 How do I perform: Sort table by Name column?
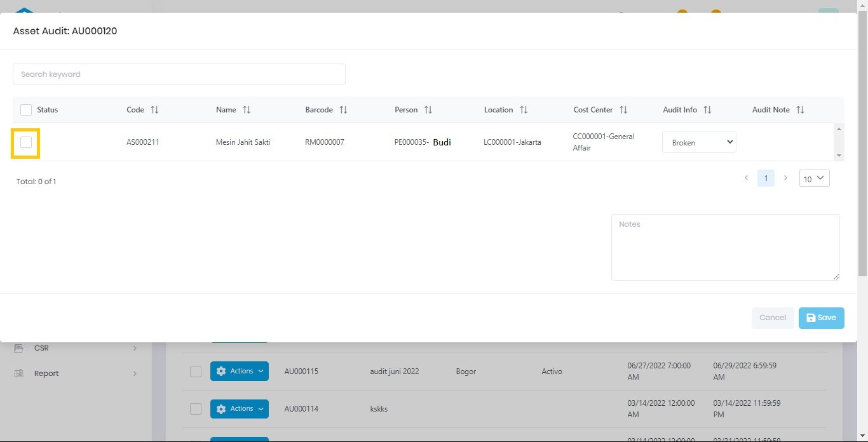[247, 110]
